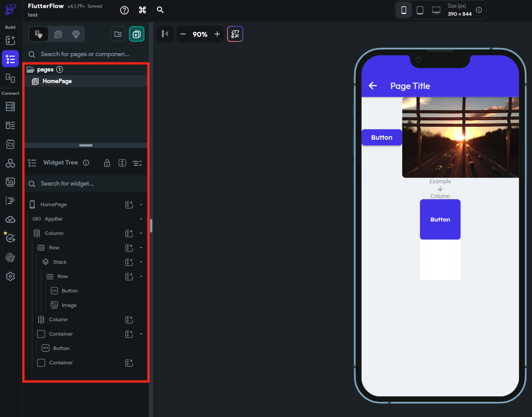
Task: Click the panel divider resize handle
Action: click(86, 146)
